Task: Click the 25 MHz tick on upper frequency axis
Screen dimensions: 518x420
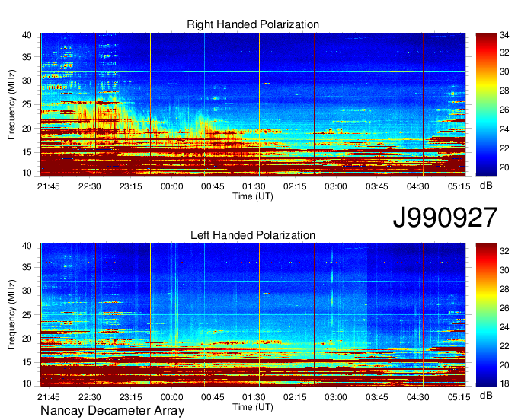Action: pyautogui.click(x=27, y=104)
